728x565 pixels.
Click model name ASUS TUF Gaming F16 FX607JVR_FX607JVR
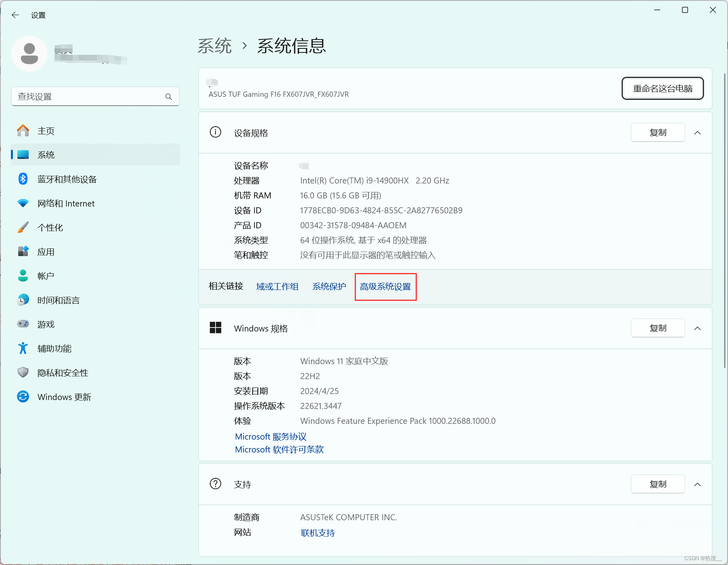(279, 94)
